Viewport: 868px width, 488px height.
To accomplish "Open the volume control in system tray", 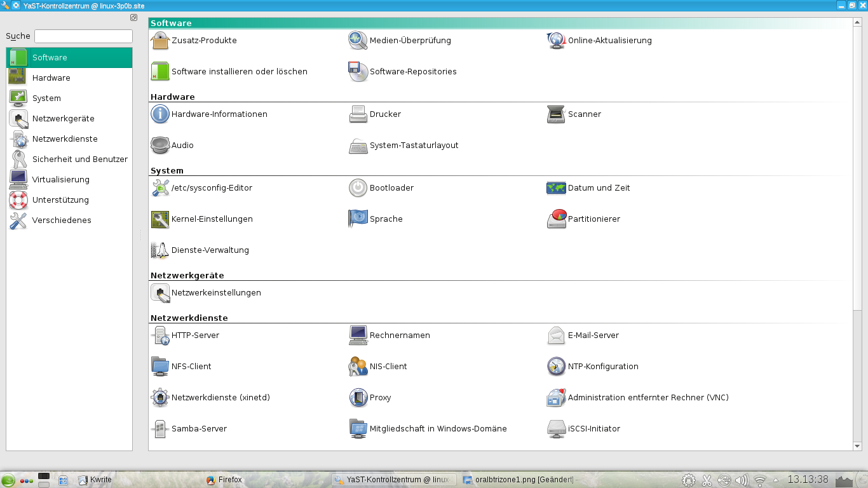I will pyautogui.click(x=741, y=480).
